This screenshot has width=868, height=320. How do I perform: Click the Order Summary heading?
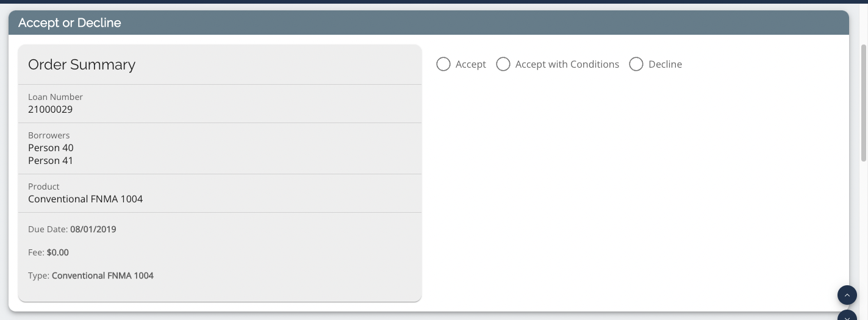[x=82, y=65]
